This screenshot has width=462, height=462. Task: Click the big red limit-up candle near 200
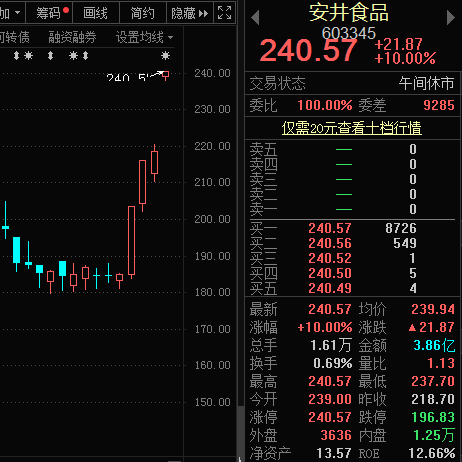(132, 241)
